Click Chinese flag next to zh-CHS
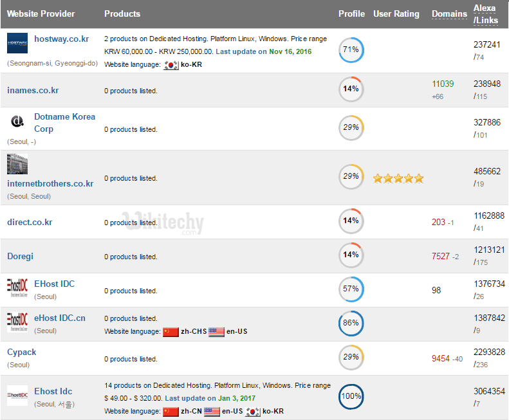Image resolution: width=509 pixels, height=420 pixels. pyautogui.click(x=171, y=332)
